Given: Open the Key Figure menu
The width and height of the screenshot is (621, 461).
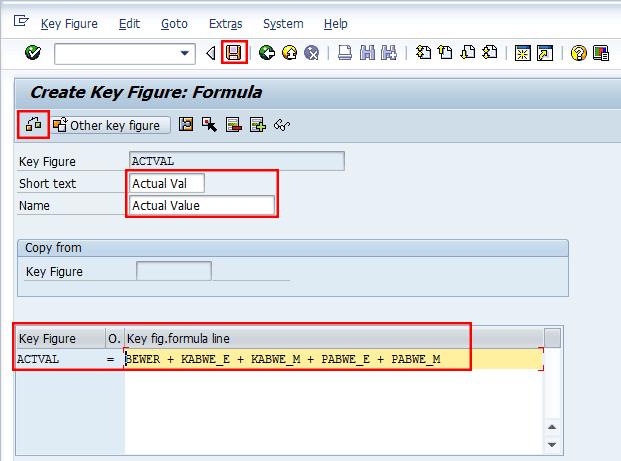Looking at the screenshot, I should pos(70,23).
